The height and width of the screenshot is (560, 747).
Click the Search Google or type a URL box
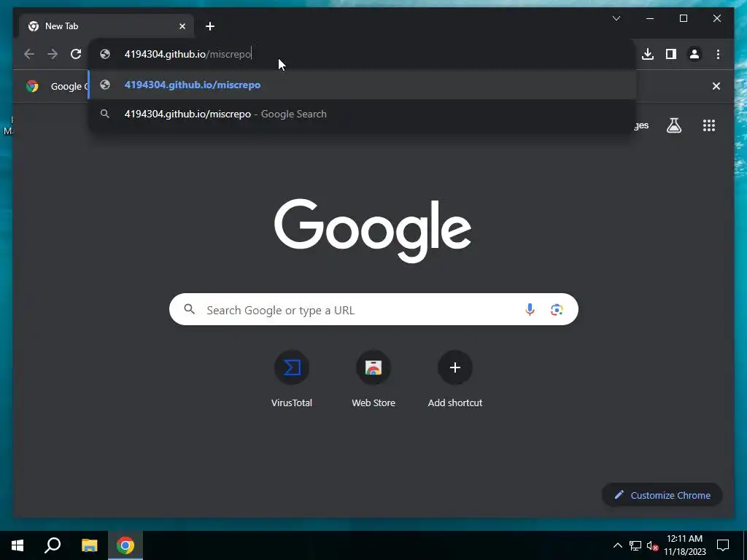pos(373,309)
